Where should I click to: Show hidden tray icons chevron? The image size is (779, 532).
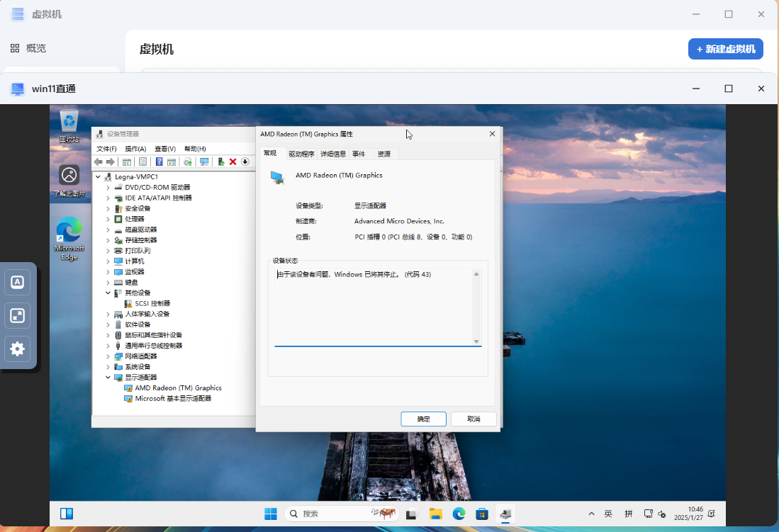point(591,514)
